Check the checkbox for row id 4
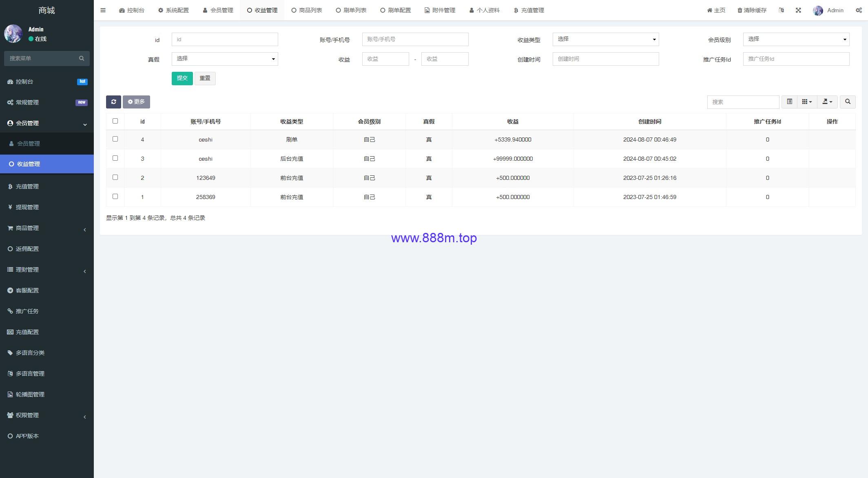The image size is (868, 478). tap(115, 139)
